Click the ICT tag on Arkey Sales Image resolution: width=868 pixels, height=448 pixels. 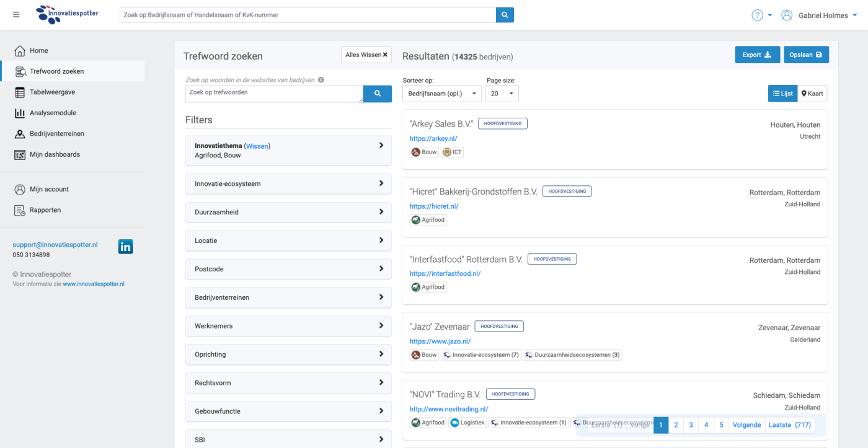pyautogui.click(x=452, y=152)
